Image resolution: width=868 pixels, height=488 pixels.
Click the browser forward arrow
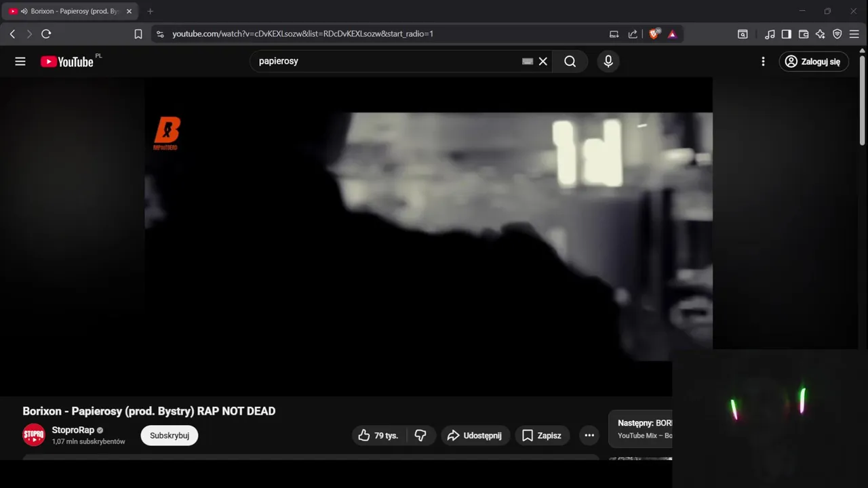coord(29,34)
